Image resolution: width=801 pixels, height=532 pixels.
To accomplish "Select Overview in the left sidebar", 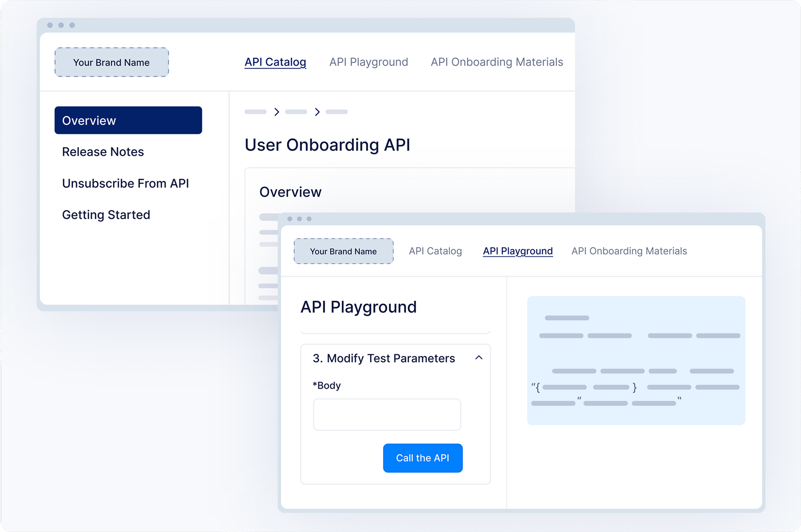I will pos(128,120).
